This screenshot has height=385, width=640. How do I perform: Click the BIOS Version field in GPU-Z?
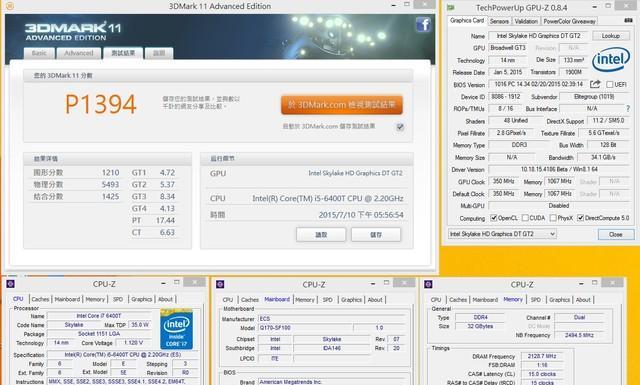pos(538,84)
